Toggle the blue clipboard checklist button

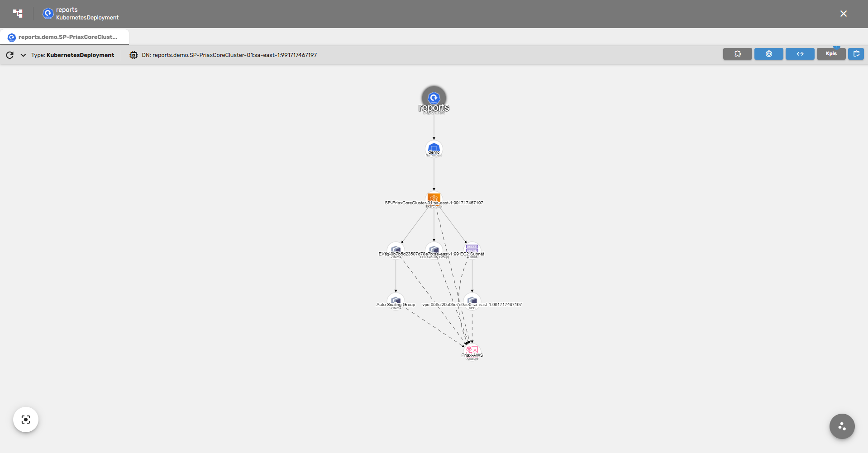856,54
